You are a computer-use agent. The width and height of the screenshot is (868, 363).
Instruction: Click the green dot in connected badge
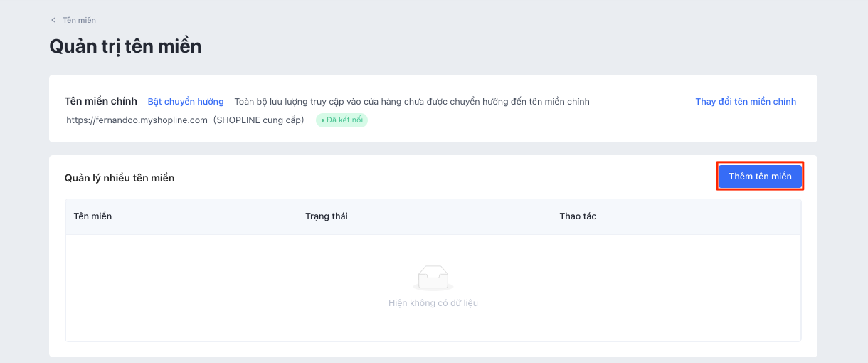click(323, 120)
